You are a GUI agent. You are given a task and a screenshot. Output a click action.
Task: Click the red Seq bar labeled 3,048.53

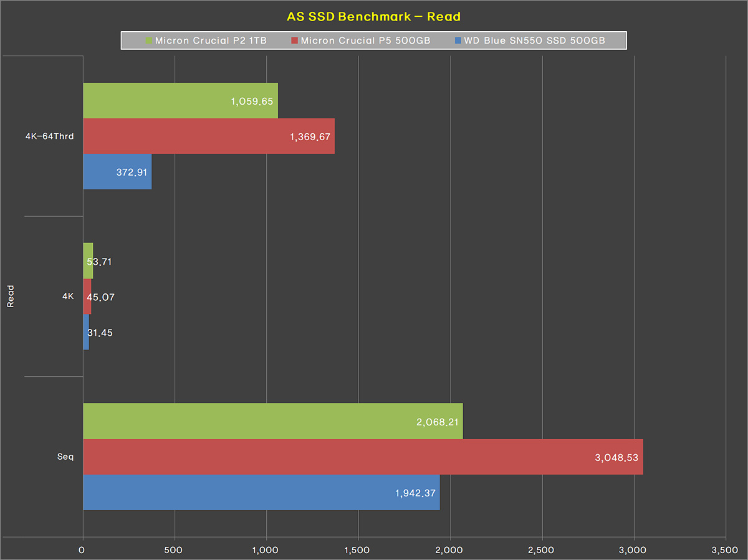[363, 457]
